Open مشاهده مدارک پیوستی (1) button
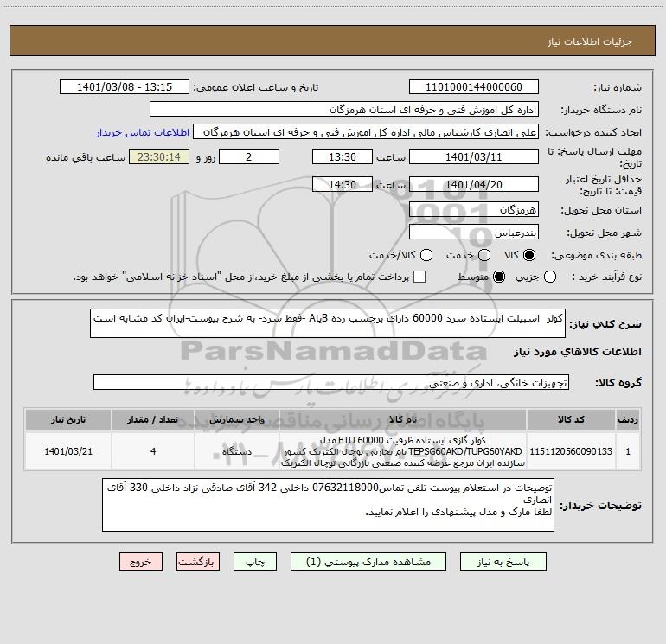 pos(368,562)
